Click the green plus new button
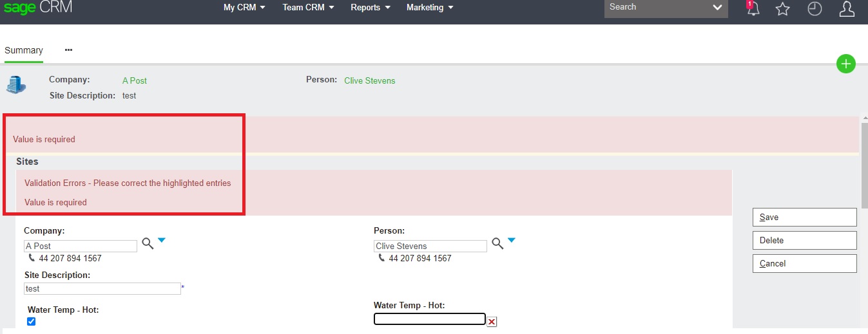Image resolution: width=868 pixels, height=334 pixels. (845, 64)
